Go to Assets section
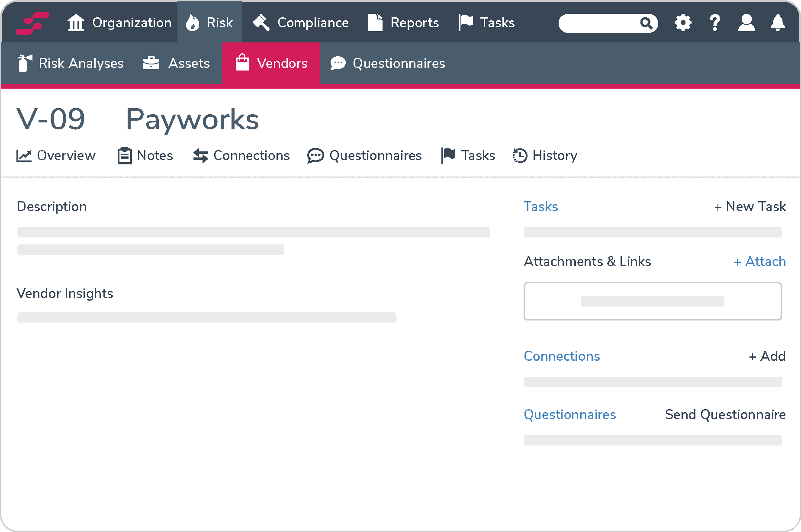Screen dimensions: 801x532 tap(176, 63)
